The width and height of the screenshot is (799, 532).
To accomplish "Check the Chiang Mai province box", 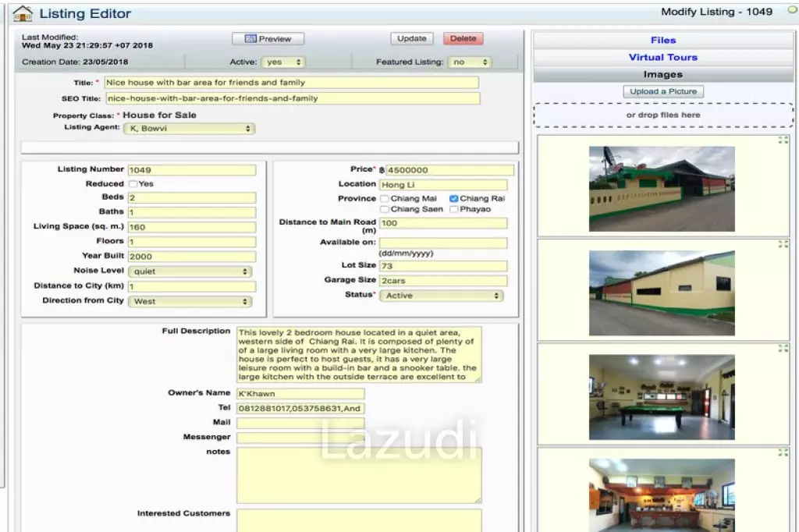I will click(385, 199).
